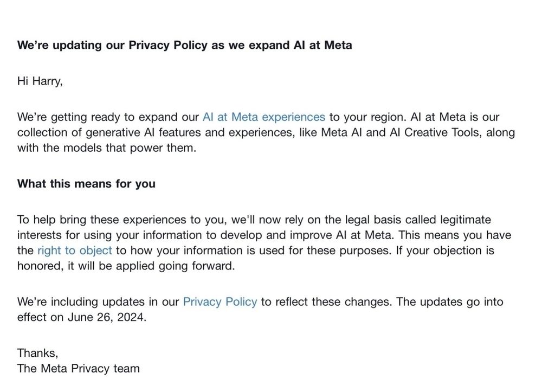542x392 pixels.
Task: Click the "Thanks," sign-off line
Action: click(37, 353)
